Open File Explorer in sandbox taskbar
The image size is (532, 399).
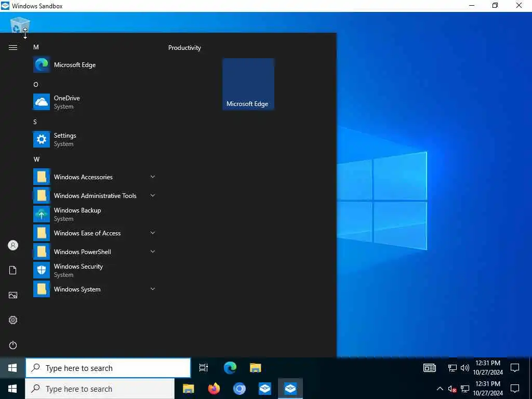click(256, 368)
